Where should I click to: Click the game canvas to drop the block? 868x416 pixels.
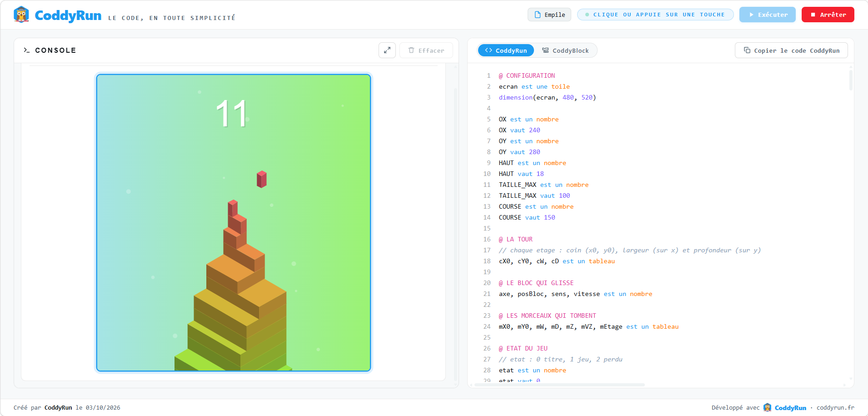[x=234, y=223]
